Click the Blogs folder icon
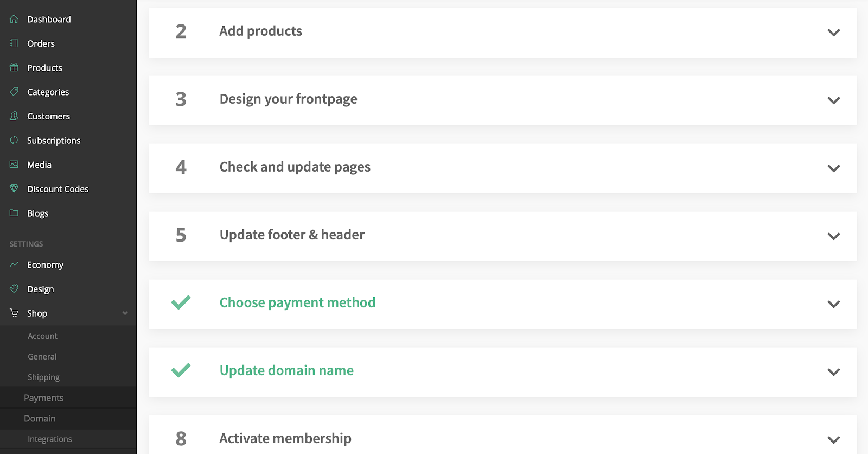Viewport: 868px width, 454px height. 14,213
